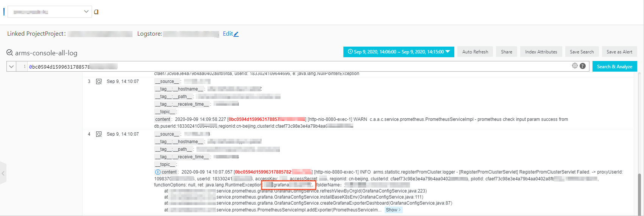
Task: Click red trace ID in row 3 content
Action: 267,119
